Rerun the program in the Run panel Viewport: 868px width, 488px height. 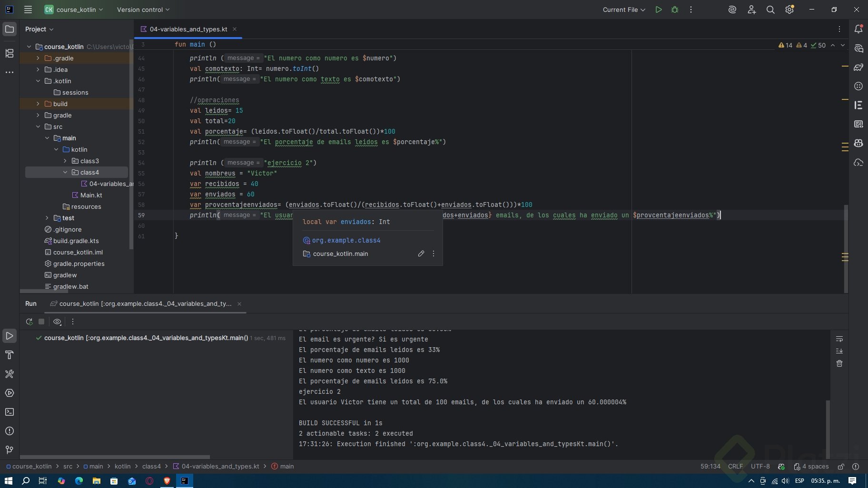pyautogui.click(x=29, y=322)
